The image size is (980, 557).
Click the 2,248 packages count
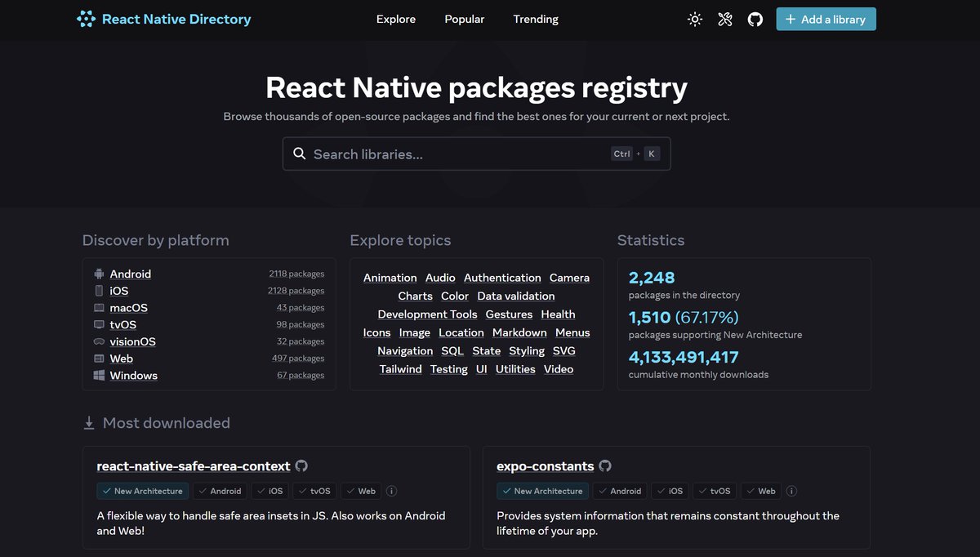coord(652,278)
